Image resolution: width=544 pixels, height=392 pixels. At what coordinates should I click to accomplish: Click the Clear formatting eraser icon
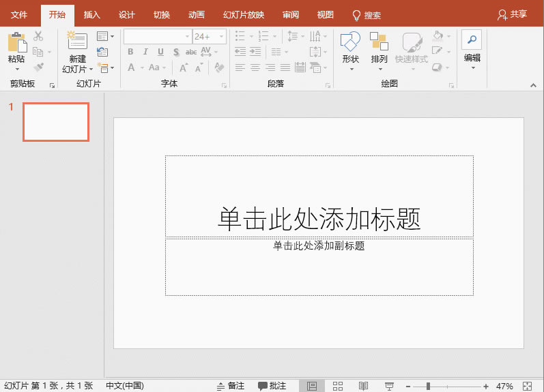tap(219, 67)
